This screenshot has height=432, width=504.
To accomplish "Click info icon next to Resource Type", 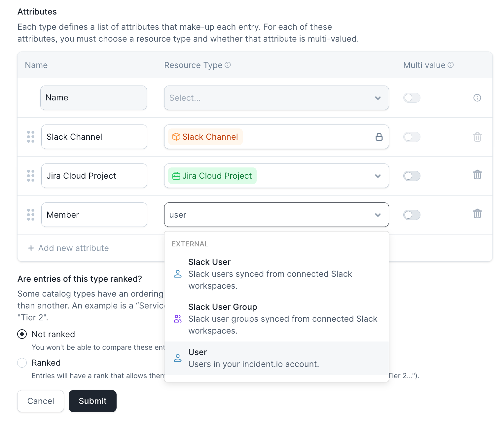I will (x=228, y=65).
